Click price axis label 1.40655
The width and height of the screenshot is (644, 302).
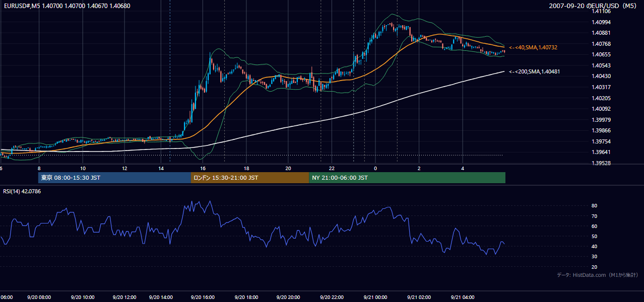602,54
